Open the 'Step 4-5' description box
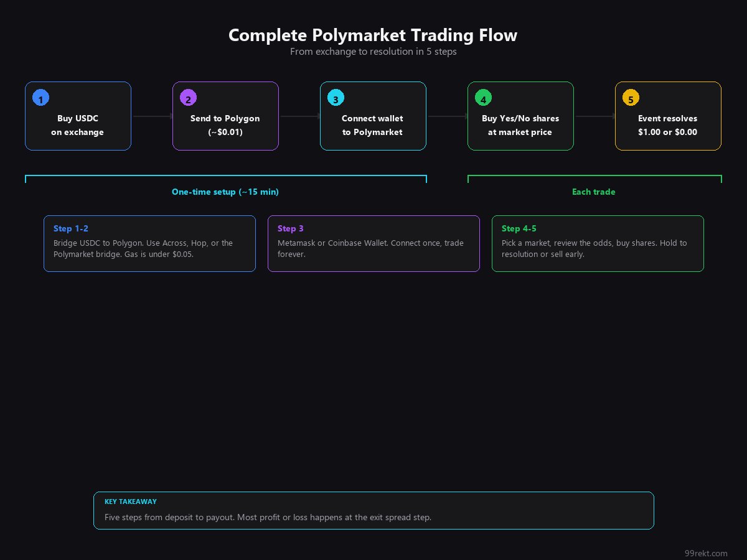The height and width of the screenshot is (560, 747). pyautogui.click(x=598, y=243)
